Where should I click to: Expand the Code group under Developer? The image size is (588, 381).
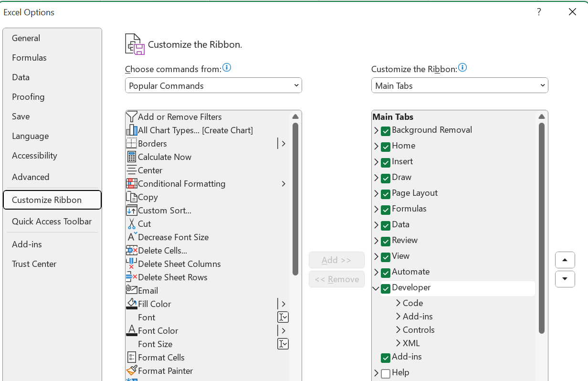(x=398, y=303)
